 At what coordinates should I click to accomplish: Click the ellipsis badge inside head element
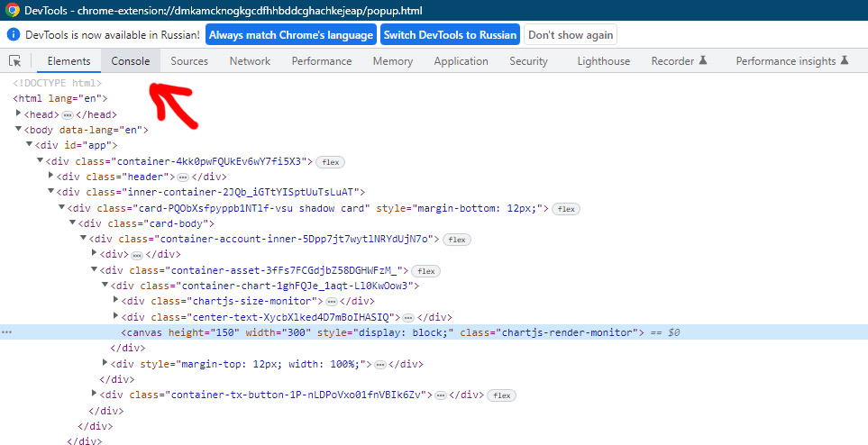(68, 115)
